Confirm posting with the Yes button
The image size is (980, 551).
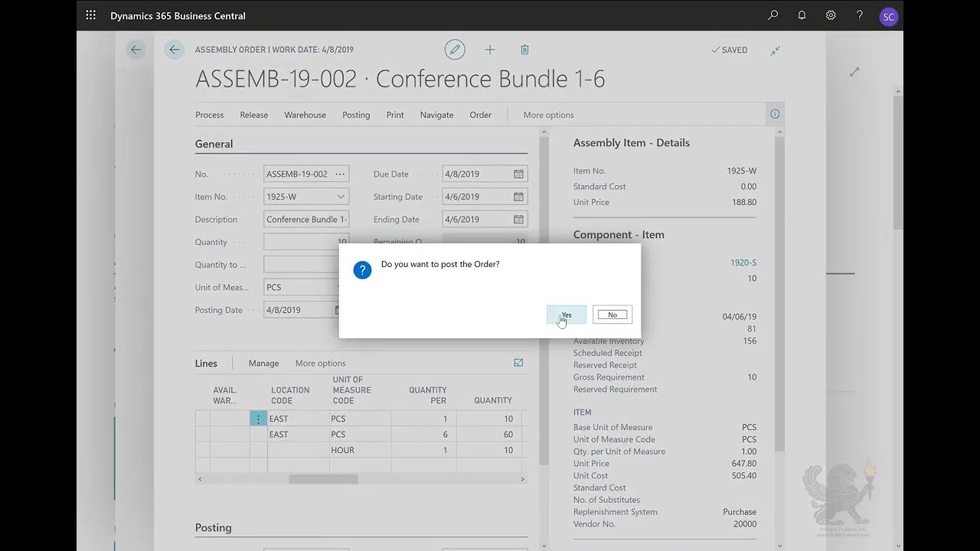(567, 315)
